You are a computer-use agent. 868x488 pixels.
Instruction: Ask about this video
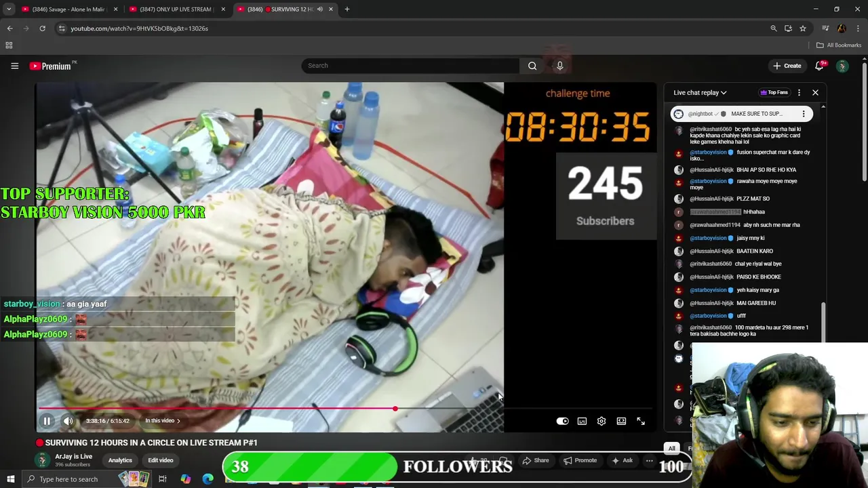pos(622,461)
